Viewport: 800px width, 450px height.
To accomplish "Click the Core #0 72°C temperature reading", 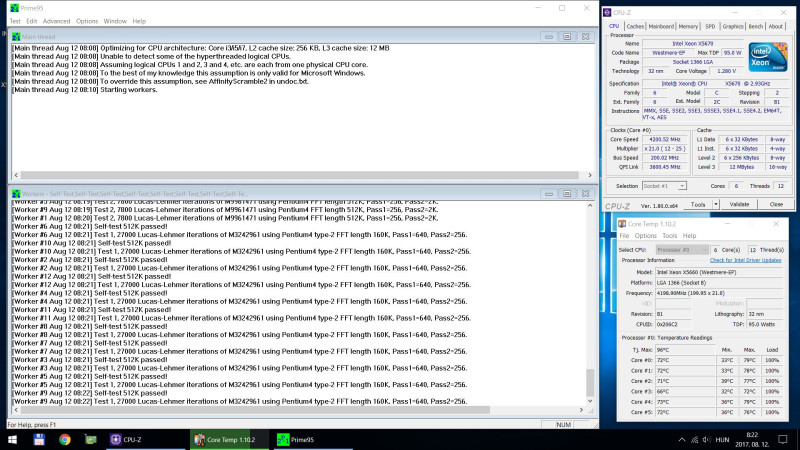I will (x=685, y=360).
